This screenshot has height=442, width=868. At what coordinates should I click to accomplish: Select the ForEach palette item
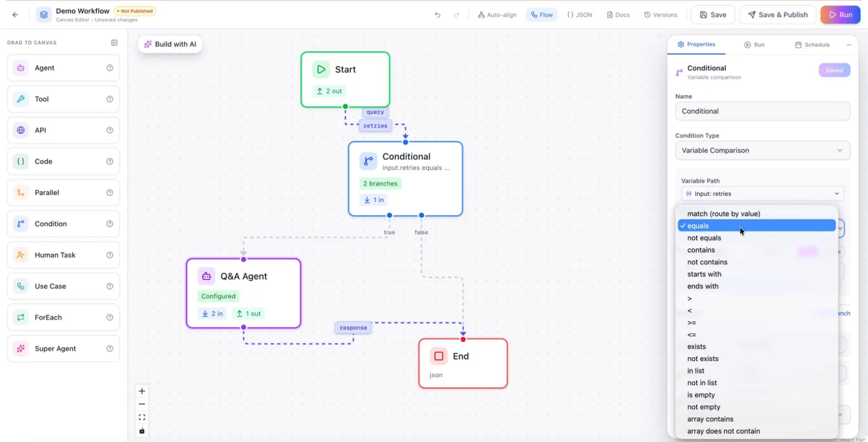point(63,317)
